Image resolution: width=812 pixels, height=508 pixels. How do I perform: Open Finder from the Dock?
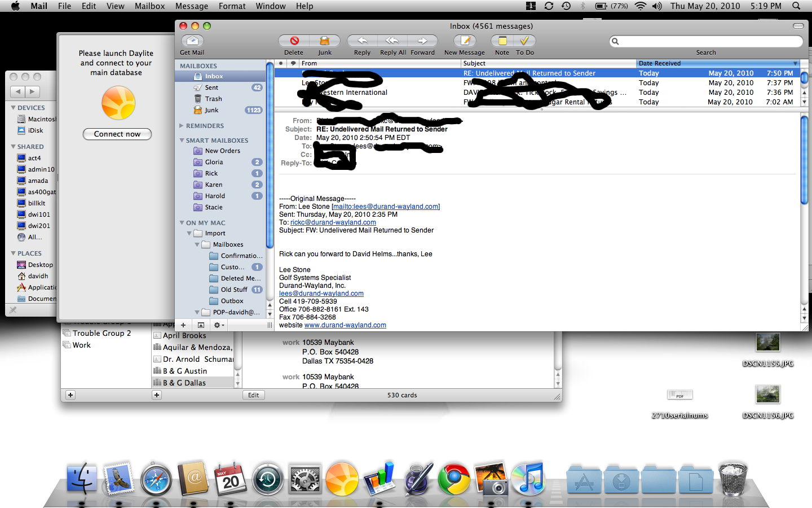[x=82, y=479]
